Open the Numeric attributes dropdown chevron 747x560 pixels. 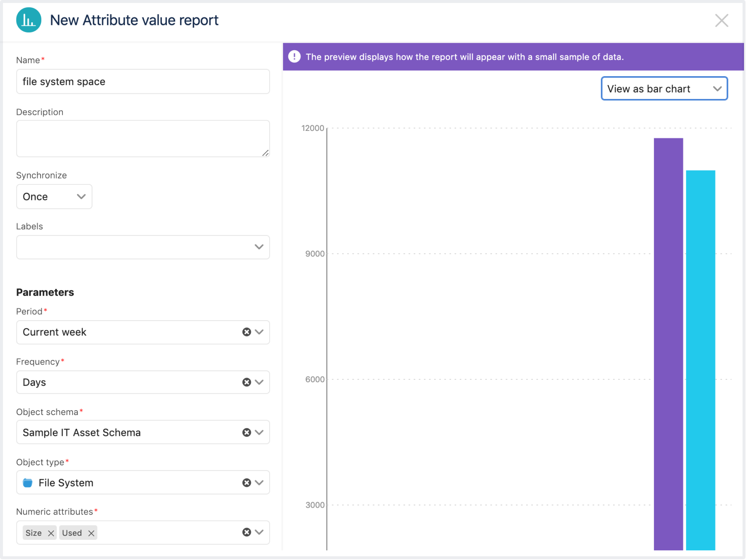[x=260, y=533]
